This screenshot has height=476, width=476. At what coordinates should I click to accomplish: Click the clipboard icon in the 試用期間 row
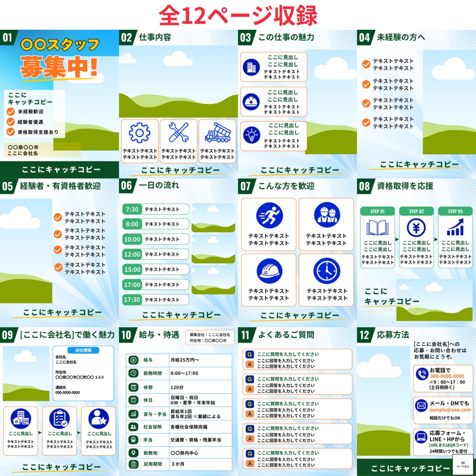[x=133, y=464]
